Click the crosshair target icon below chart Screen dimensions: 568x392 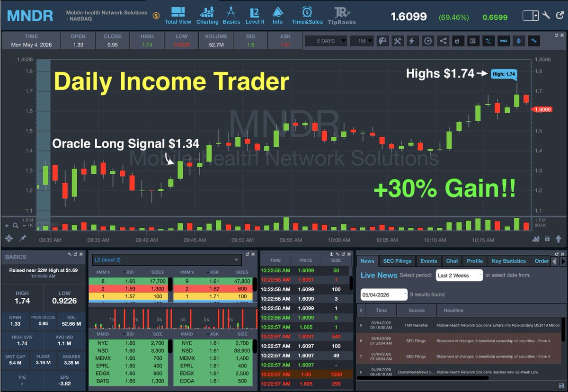coord(9,238)
